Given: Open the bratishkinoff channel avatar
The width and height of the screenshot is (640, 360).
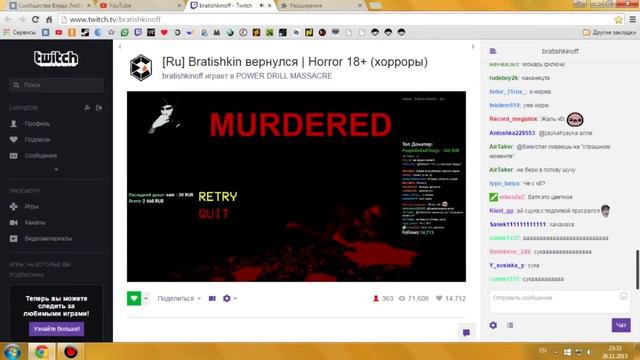Looking at the screenshot, I should pos(141,68).
